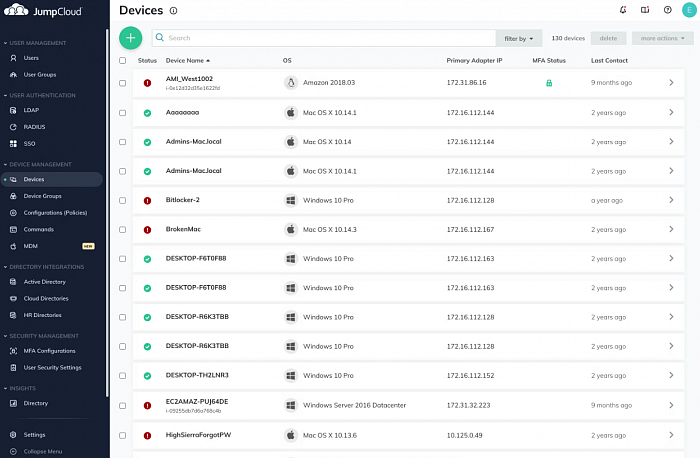Open the more actions dropdown

pyautogui.click(x=662, y=38)
